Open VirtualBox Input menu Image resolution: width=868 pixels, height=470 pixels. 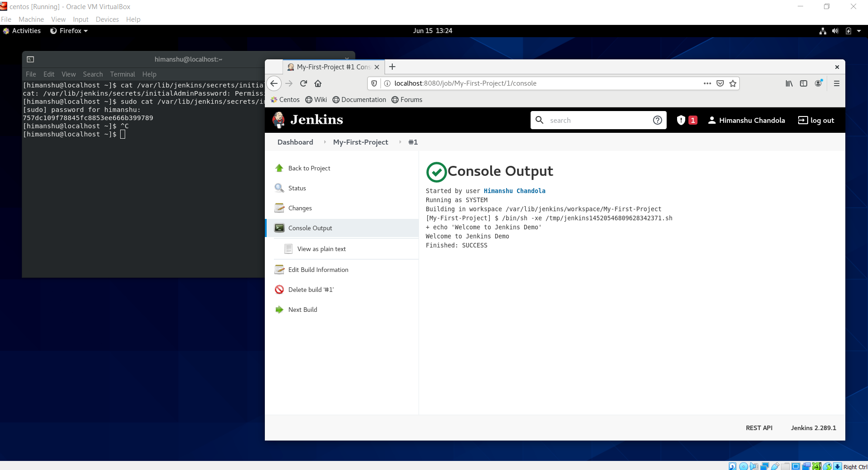tap(81, 19)
